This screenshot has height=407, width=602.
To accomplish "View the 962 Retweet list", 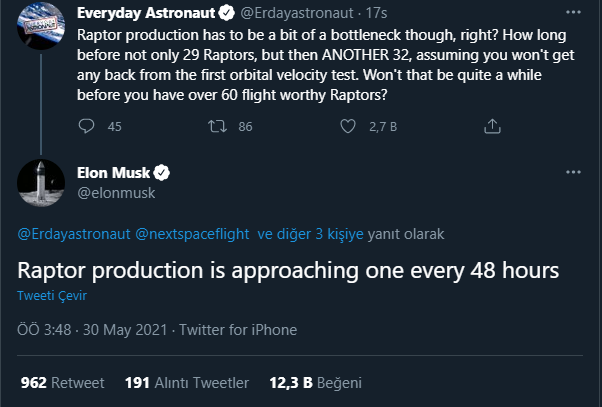I will pos(63,383).
